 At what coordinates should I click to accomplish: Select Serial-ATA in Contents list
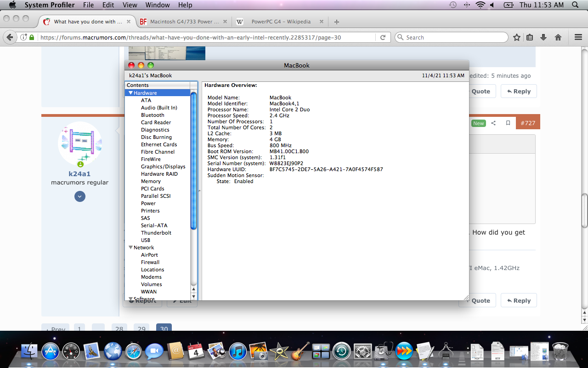pos(154,225)
